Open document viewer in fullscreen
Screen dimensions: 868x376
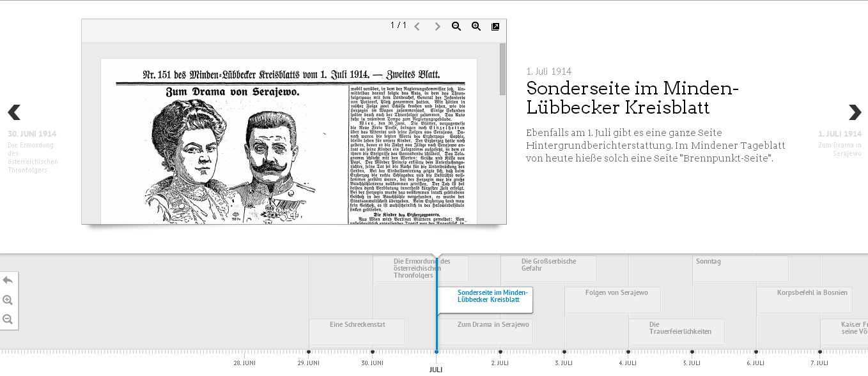pyautogui.click(x=495, y=26)
